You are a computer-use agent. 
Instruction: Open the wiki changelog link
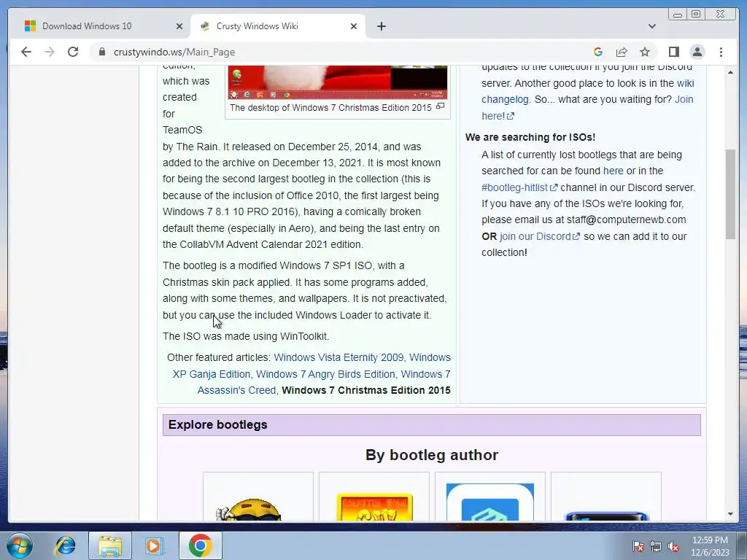point(587,91)
